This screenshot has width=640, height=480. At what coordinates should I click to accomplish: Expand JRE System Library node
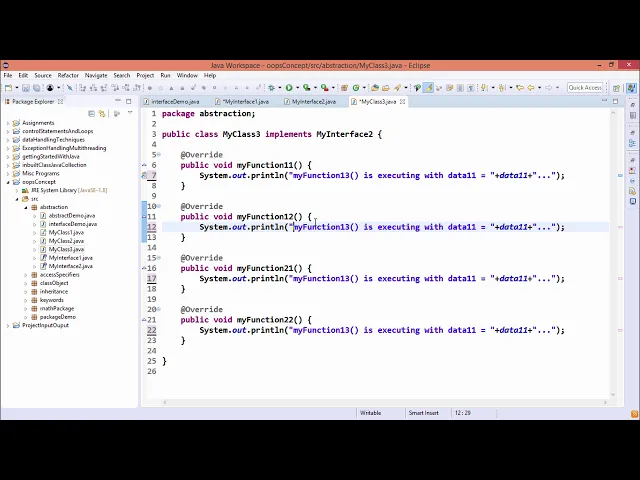click(17, 191)
